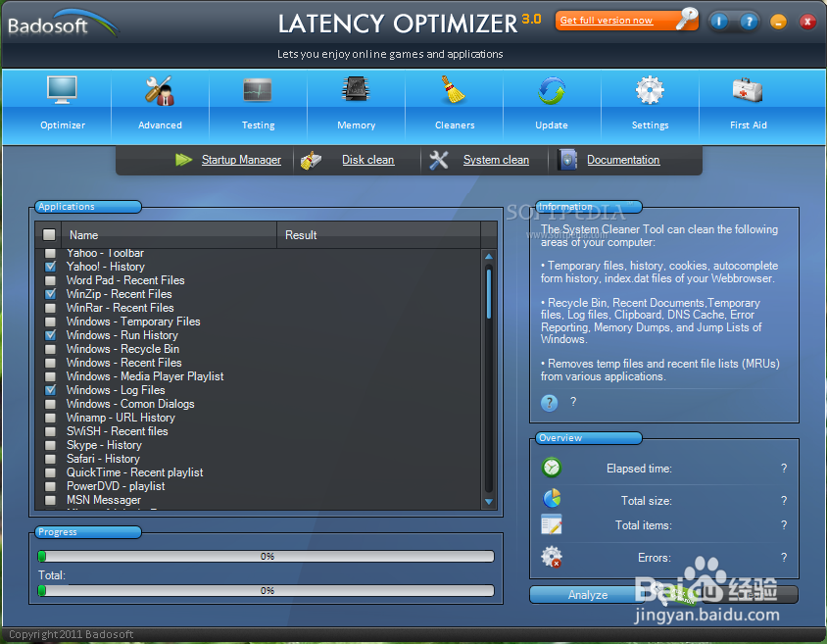Switch to the Optimizer tab label
This screenshot has width=827, height=644.
click(x=63, y=125)
